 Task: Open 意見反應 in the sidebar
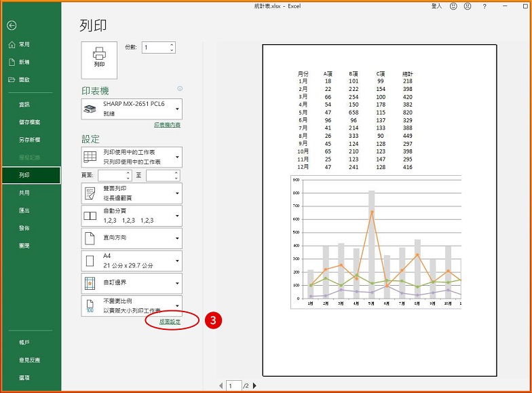pyautogui.click(x=31, y=360)
